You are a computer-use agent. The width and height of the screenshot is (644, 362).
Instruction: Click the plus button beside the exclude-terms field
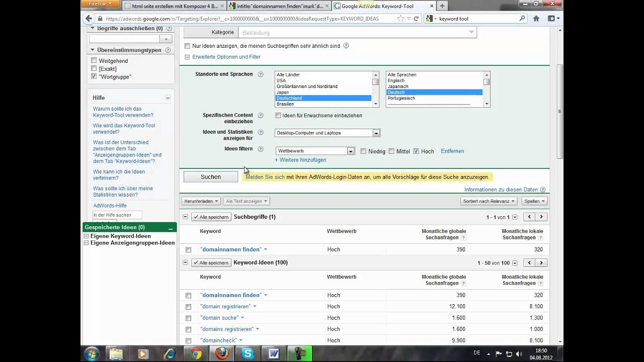(166, 39)
